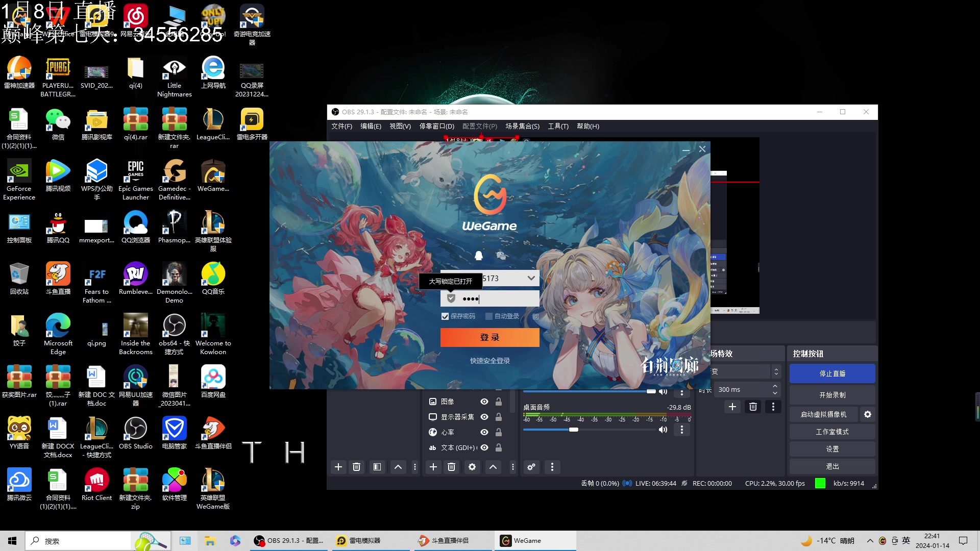
Task: Toggle the 保存密码 checkbox
Action: coord(445,316)
